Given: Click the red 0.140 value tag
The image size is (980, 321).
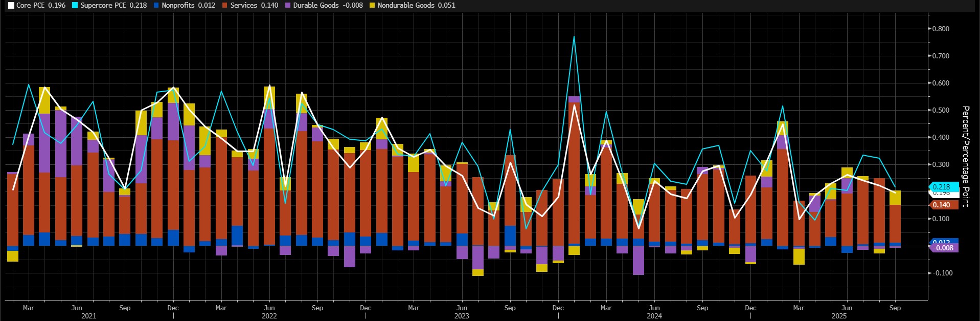Looking at the screenshot, I should tap(942, 205).
